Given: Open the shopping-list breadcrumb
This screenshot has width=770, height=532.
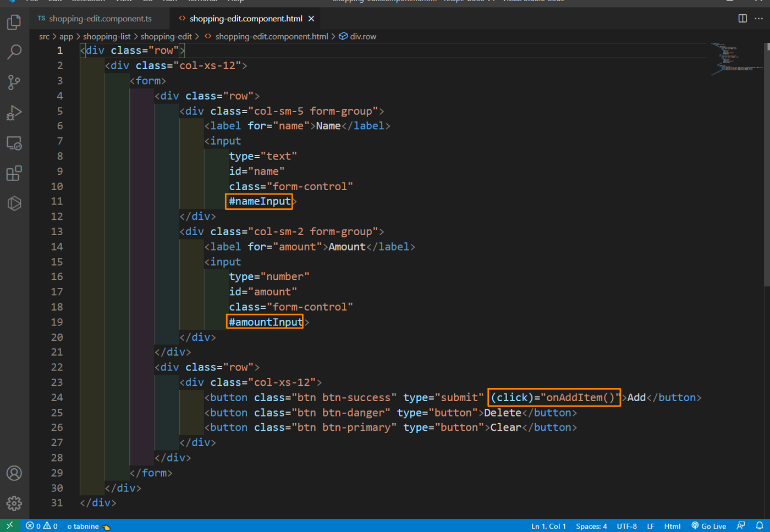Looking at the screenshot, I should click(x=107, y=36).
